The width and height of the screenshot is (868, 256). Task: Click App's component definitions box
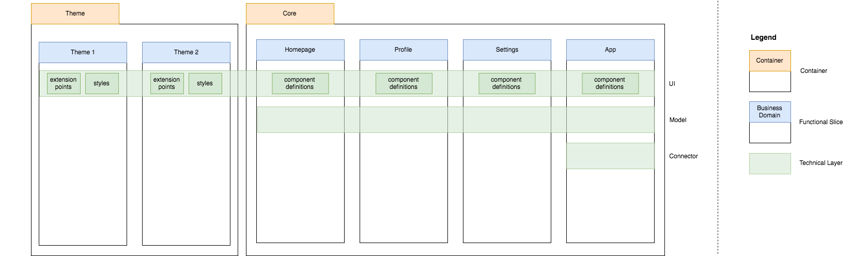point(610,83)
